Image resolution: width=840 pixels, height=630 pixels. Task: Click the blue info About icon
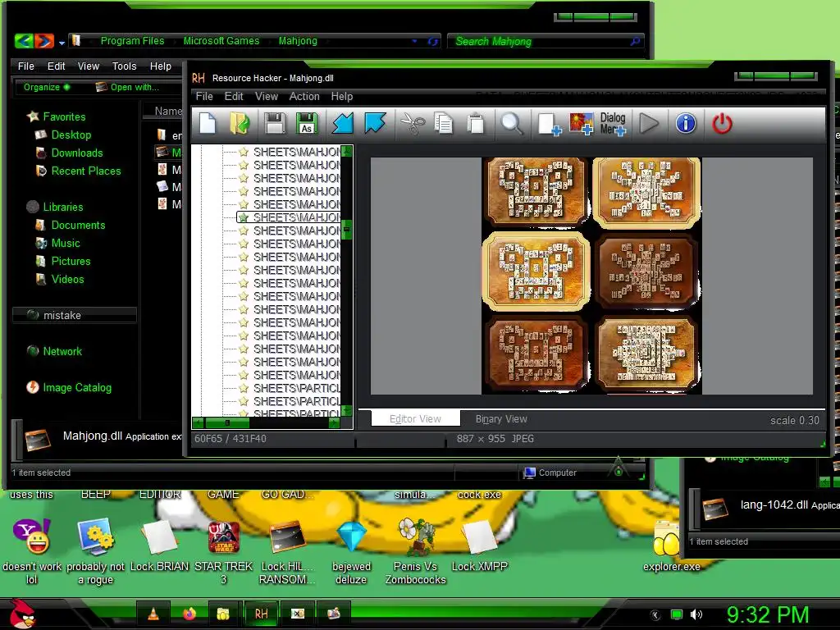pyautogui.click(x=686, y=124)
